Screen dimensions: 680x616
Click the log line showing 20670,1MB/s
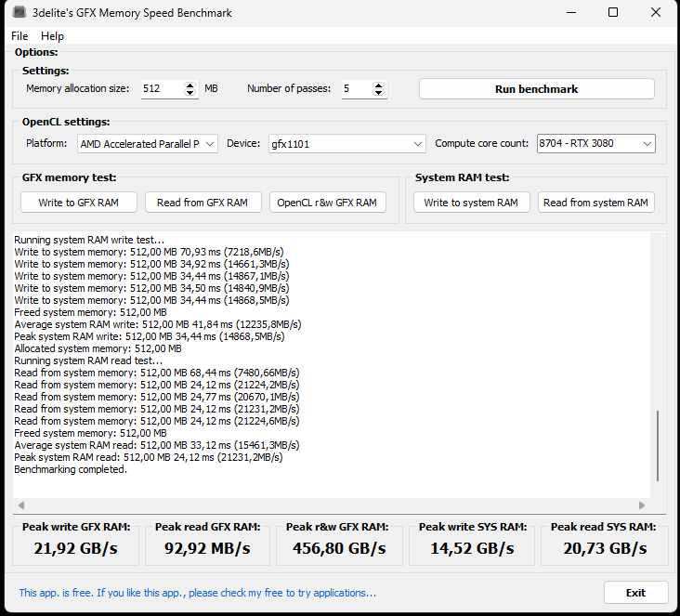pyautogui.click(x=157, y=397)
